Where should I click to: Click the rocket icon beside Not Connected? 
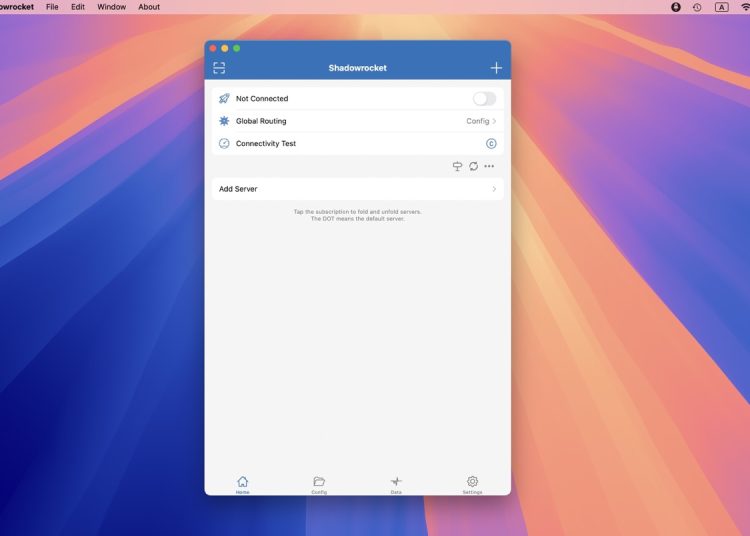pyautogui.click(x=224, y=99)
